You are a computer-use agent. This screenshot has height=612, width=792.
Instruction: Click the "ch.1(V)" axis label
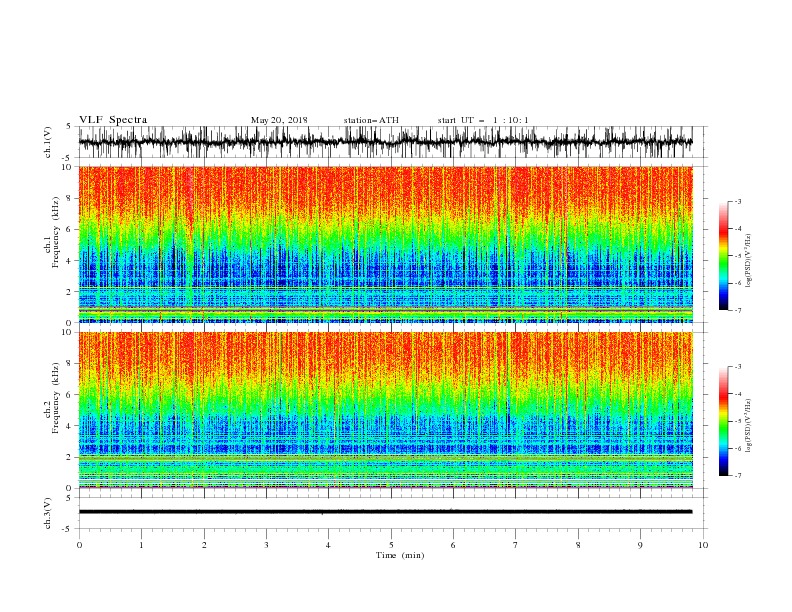coord(48,142)
